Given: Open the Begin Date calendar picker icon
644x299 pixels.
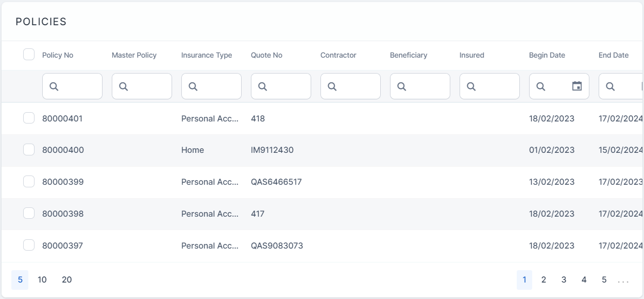Looking at the screenshot, I should 577,86.
